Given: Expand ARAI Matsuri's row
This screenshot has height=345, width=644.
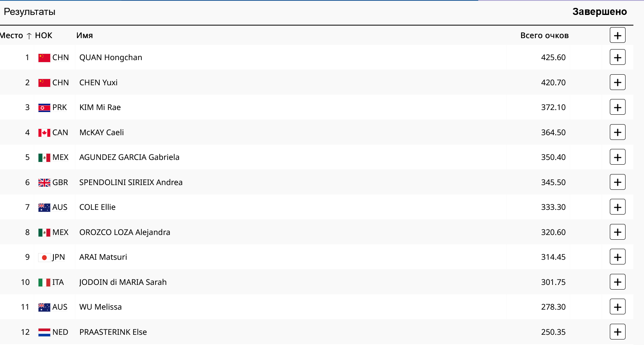Looking at the screenshot, I should [x=617, y=257].
